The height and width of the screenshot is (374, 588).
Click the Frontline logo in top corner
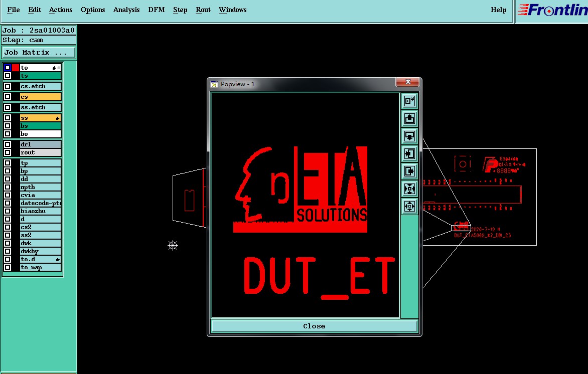[553, 10]
